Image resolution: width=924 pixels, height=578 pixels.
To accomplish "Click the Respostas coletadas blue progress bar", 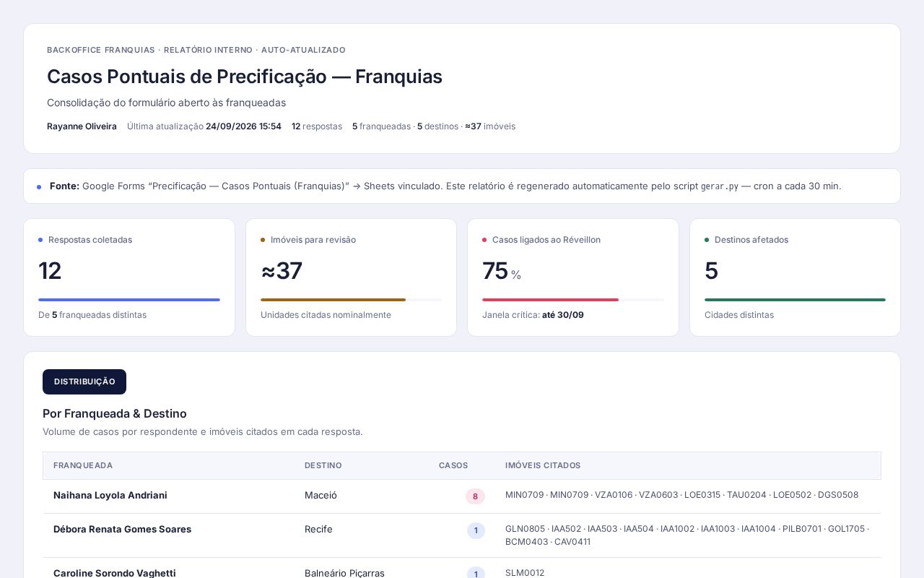I will click(x=129, y=300).
